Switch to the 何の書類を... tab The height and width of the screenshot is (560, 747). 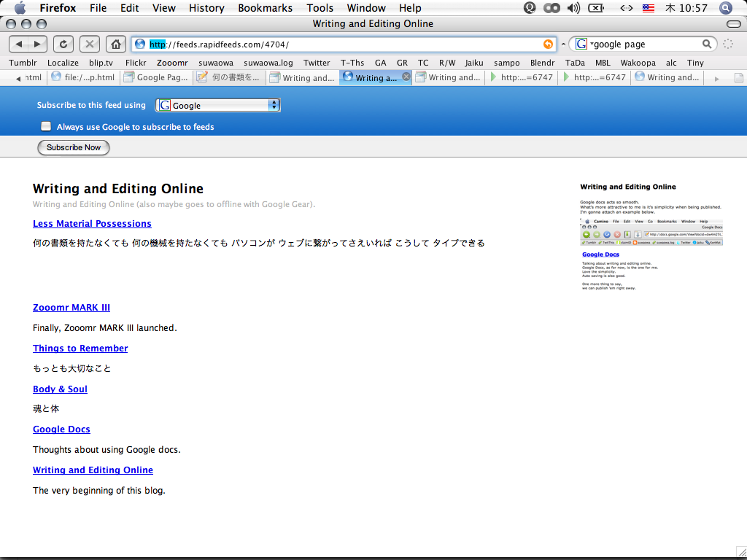click(230, 77)
